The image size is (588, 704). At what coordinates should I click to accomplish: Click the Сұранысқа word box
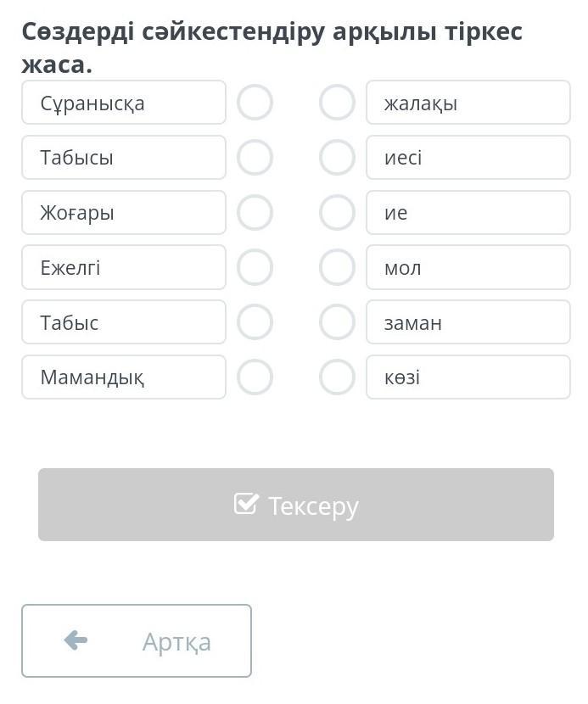(x=124, y=103)
